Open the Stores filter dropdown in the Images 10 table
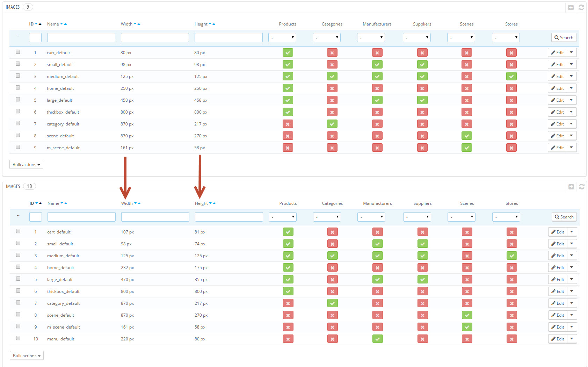Viewport: 588px width, 367px height. click(506, 217)
